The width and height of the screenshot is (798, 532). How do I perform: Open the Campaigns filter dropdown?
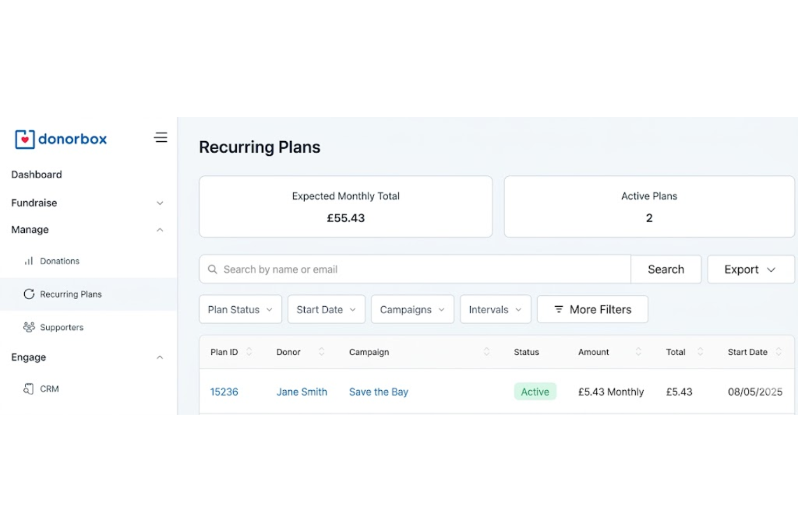tap(412, 309)
